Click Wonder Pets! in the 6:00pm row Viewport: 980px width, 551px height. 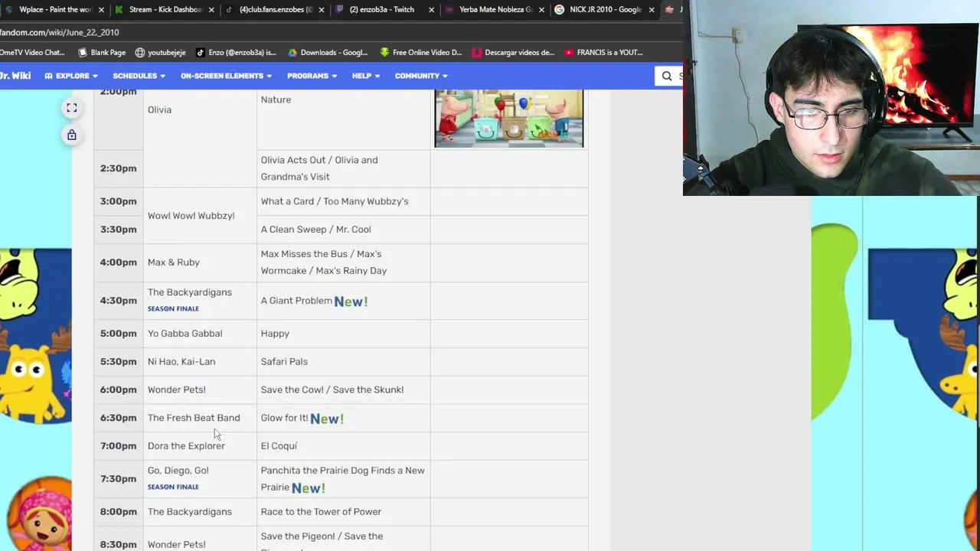[177, 390]
